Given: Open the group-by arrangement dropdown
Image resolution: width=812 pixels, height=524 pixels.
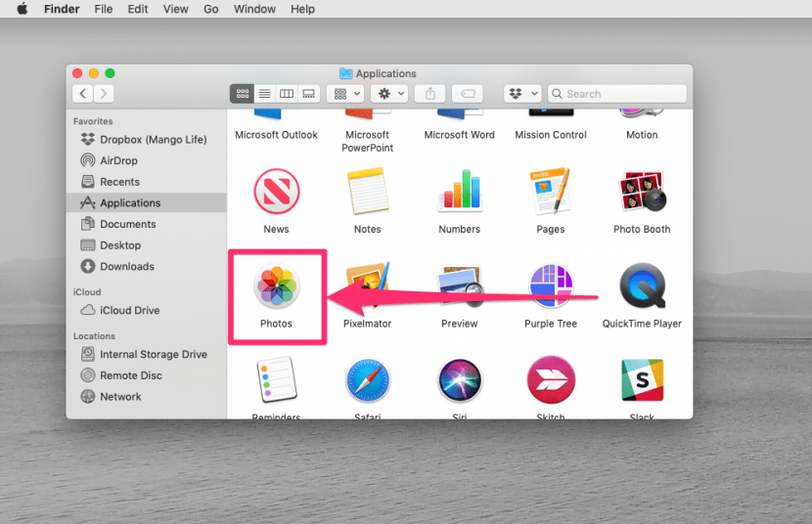Looking at the screenshot, I should (347, 94).
